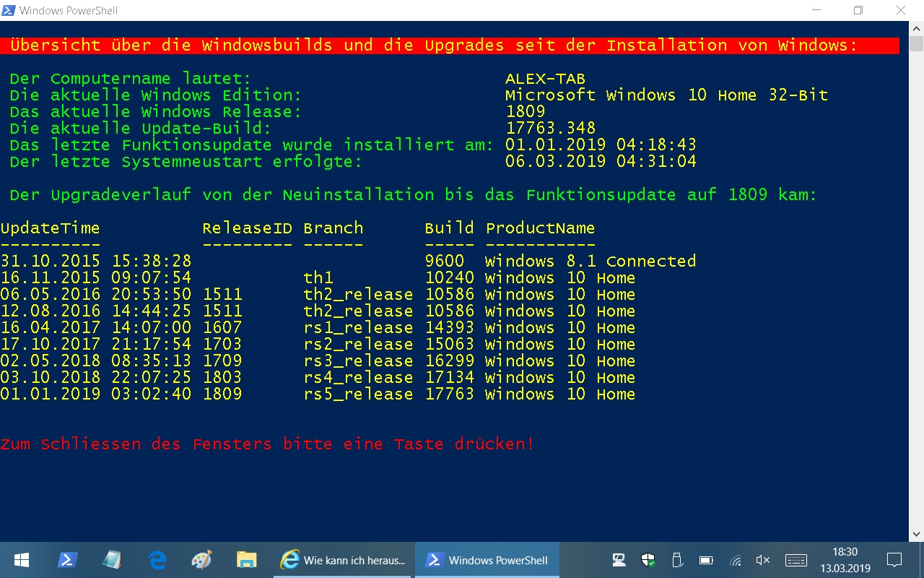Image resolution: width=924 pixels, height=578 pixels.
Task: Click the UpdateTime column header
Action: [50, 228]
